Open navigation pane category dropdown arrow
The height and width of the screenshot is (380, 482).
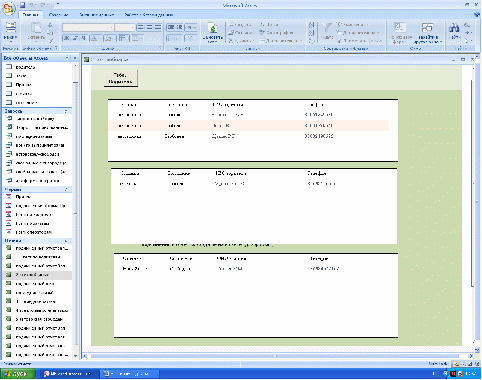tap(67, 58)
